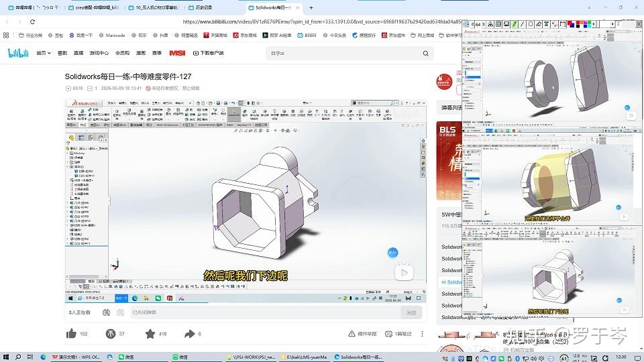Open the bilibili logo home link
This screenshot has width=644, height=362.
[x=18, y=53]
